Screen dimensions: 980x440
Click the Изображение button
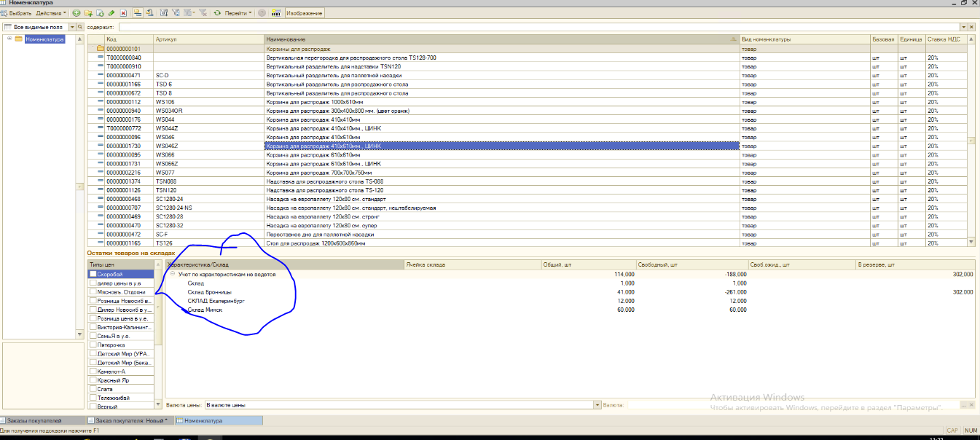tap(305, 13)
